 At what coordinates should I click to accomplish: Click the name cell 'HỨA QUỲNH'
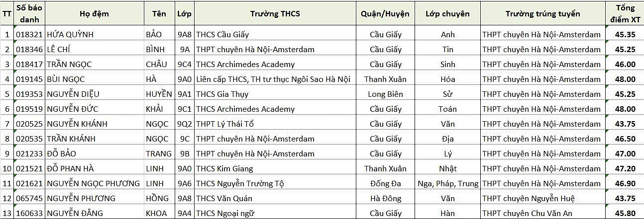point(95,35)
